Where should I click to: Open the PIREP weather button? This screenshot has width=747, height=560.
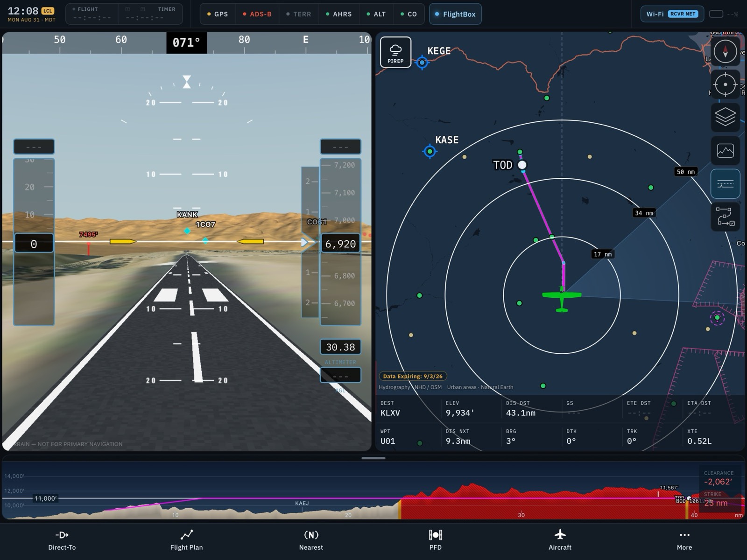click(x=395, y=52)
